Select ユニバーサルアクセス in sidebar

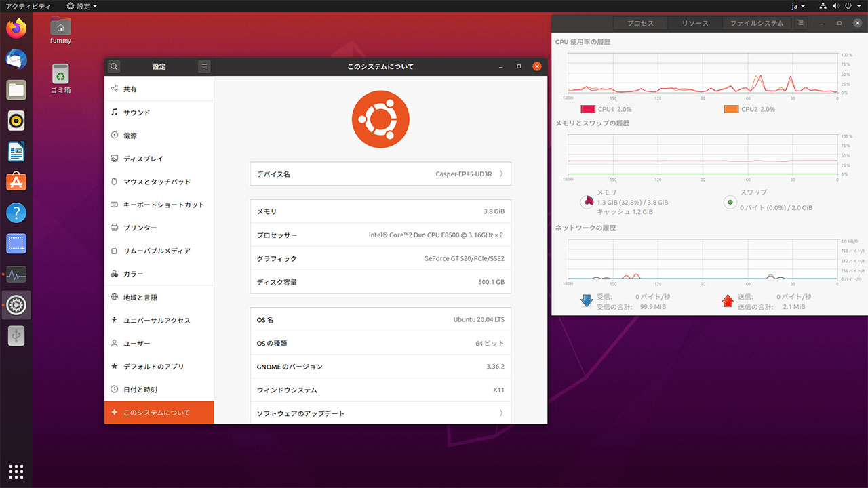pyautogui.click(x=159, y=321)
